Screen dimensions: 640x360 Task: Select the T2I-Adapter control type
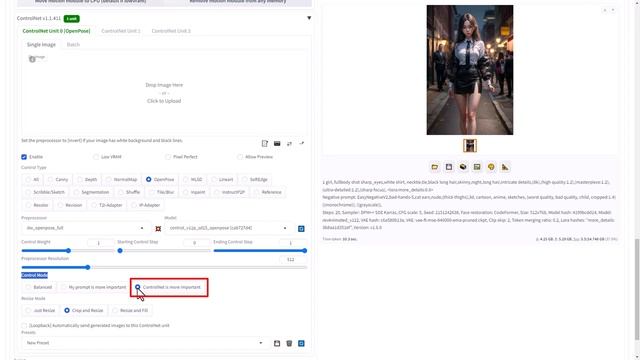click(x=107, y=205)
